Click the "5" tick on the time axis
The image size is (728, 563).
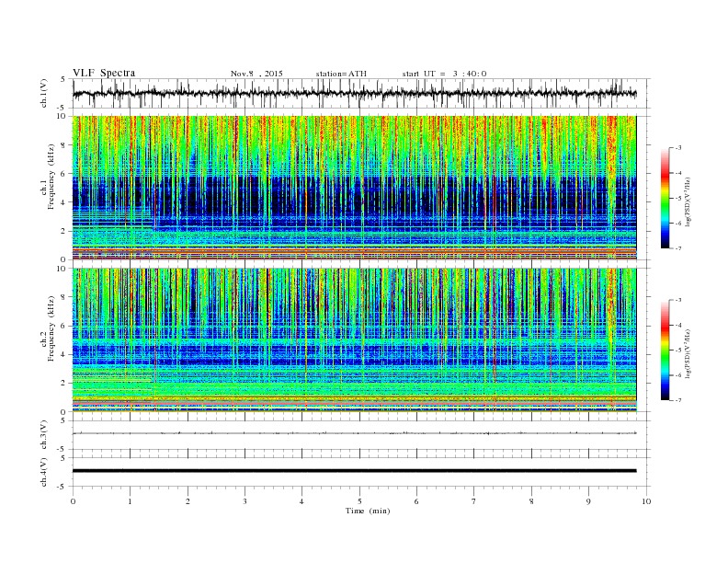[x=359, y=501]
